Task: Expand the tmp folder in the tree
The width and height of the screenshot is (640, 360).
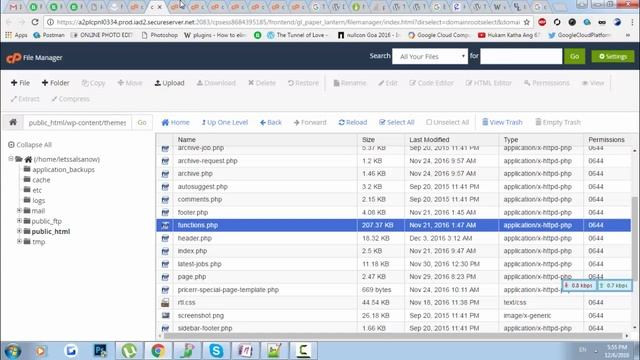Action: point(19,241)
